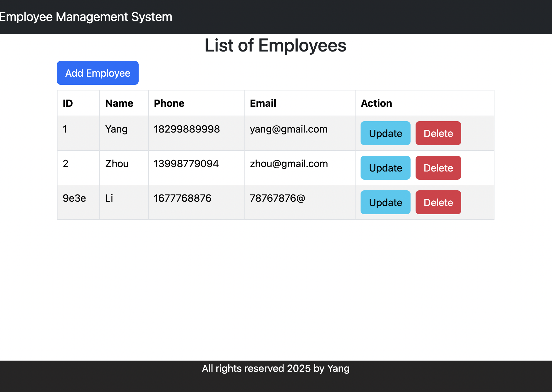Click the zhou@gmail.com email cell
Screen dimensions: 552x392
click(x=289, y=164)
